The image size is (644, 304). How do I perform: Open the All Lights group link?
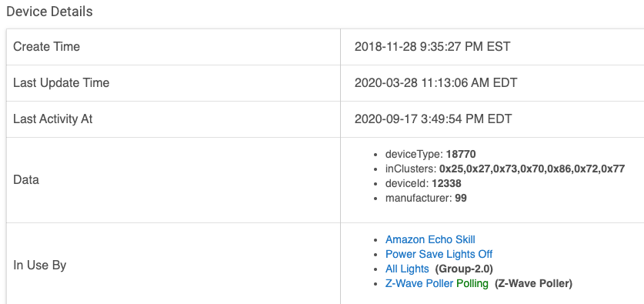pyautogui.click(x=407, y=269)
